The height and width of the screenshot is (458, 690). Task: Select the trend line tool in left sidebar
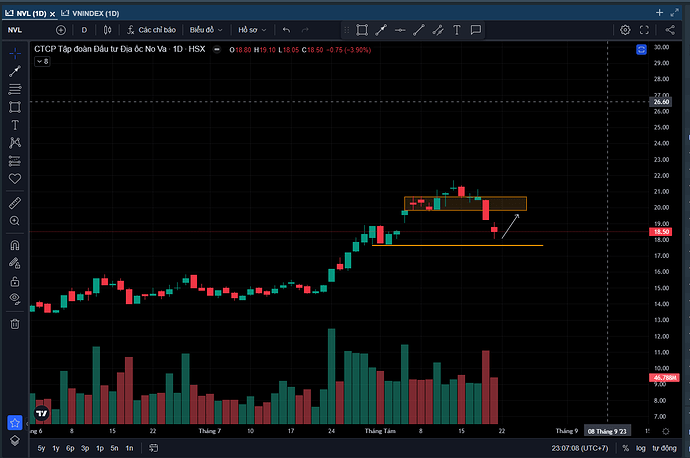pos(15,71)
